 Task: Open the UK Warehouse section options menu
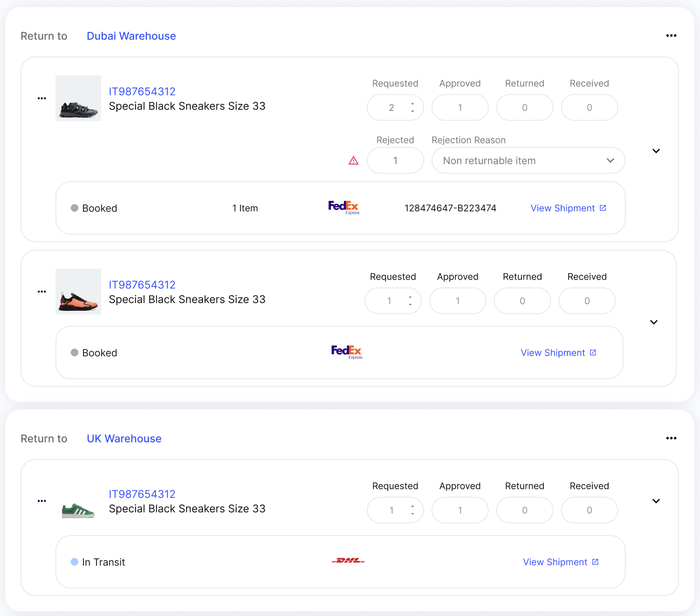671,438
